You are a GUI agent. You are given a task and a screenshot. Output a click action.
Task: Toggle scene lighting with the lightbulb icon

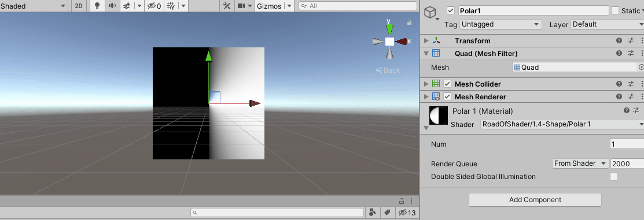(97, 6)
